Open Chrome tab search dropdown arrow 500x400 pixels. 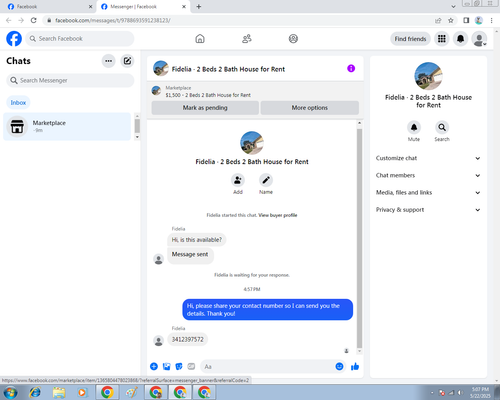[x=453, y=6]
